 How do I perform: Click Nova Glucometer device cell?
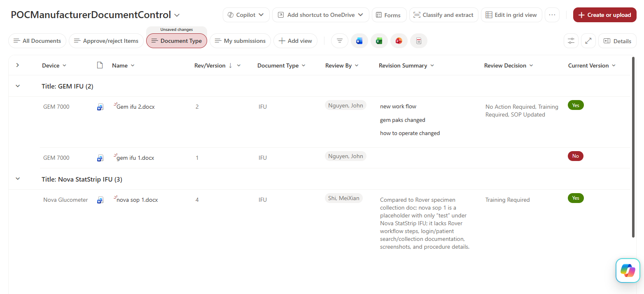coord(65,200)
